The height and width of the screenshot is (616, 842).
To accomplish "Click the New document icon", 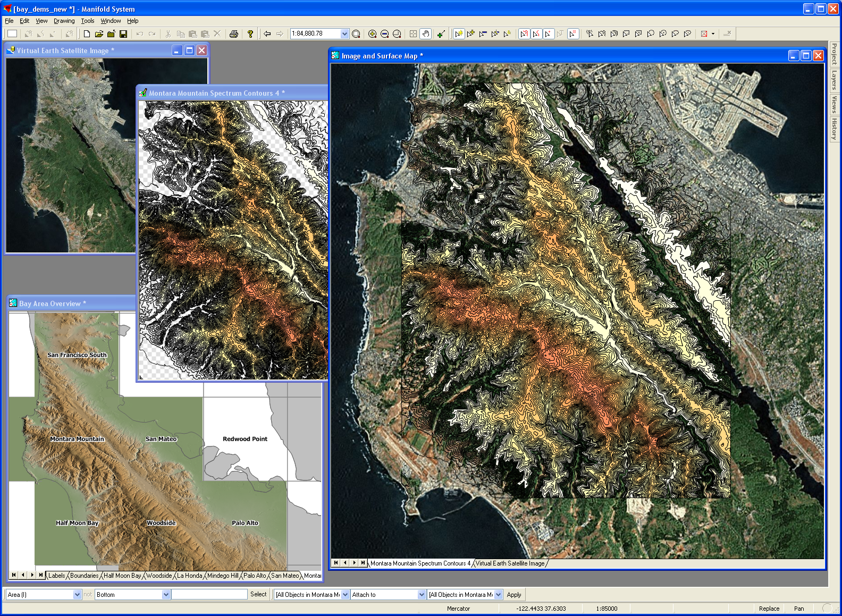I will click(87, 34).
